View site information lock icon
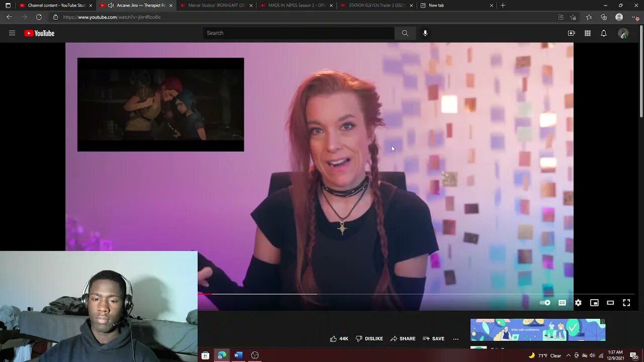The height and width of the screenshot is (362, 644). point(55,17)
